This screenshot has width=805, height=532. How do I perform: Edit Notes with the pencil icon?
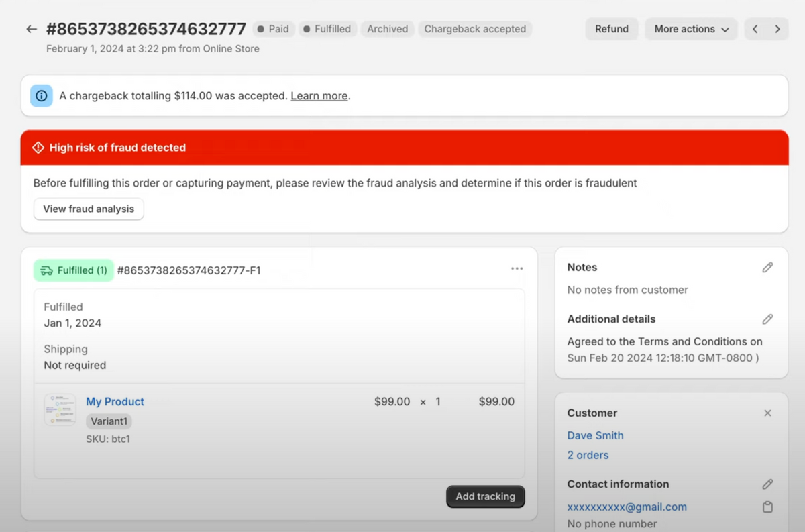pos(767,267)
